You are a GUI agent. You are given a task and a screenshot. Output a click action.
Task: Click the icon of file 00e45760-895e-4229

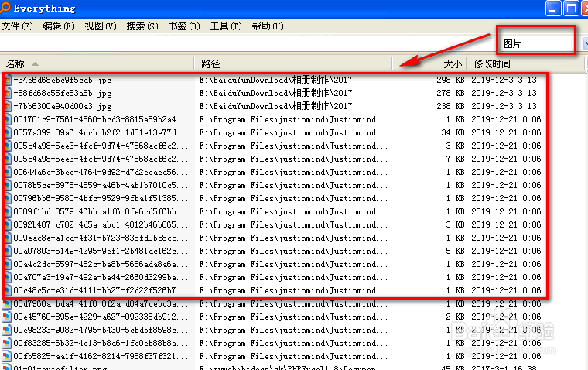pyautogui.click(x=7, y=317)
